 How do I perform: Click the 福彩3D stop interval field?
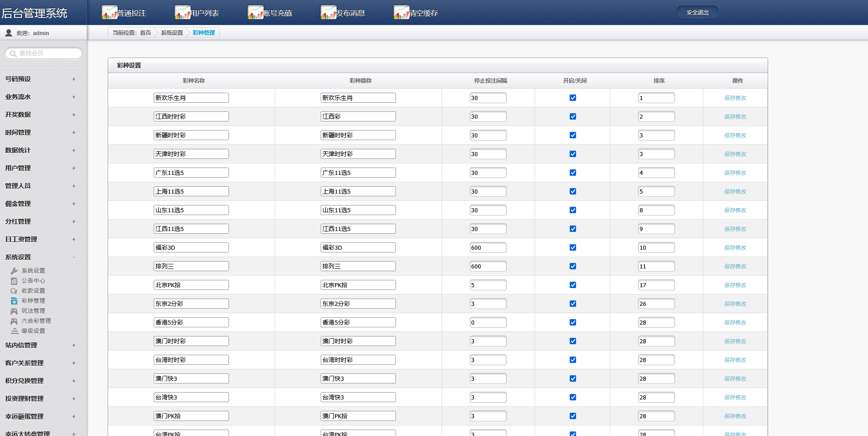coord(488,247)
